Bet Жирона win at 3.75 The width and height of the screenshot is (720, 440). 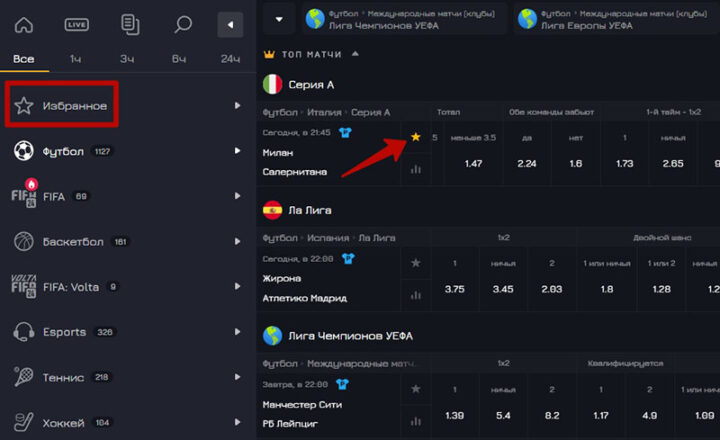(455, 278)
